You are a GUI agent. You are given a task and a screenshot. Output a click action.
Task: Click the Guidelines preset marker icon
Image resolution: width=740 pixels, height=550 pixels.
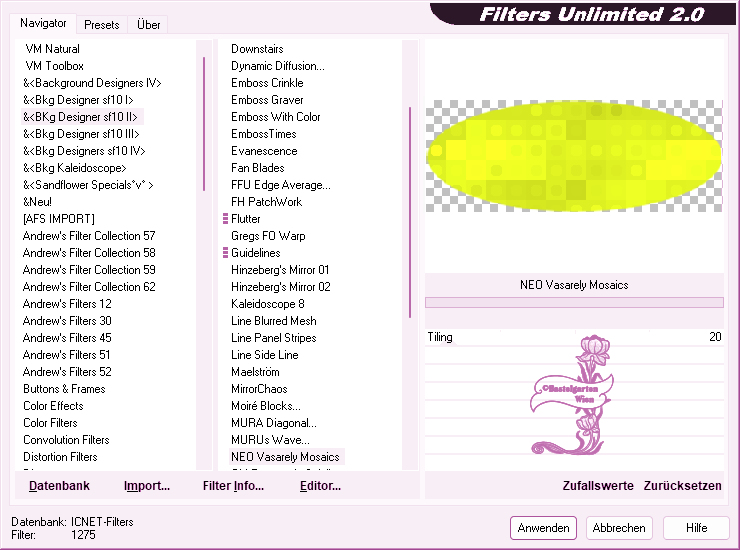[x=225, y=253]
